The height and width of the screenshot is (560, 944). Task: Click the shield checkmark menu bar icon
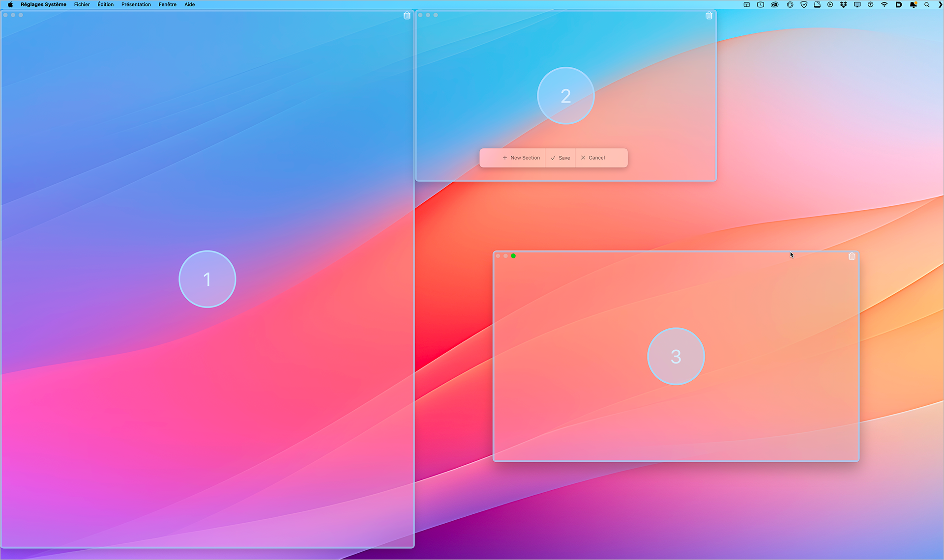point(804,4)
